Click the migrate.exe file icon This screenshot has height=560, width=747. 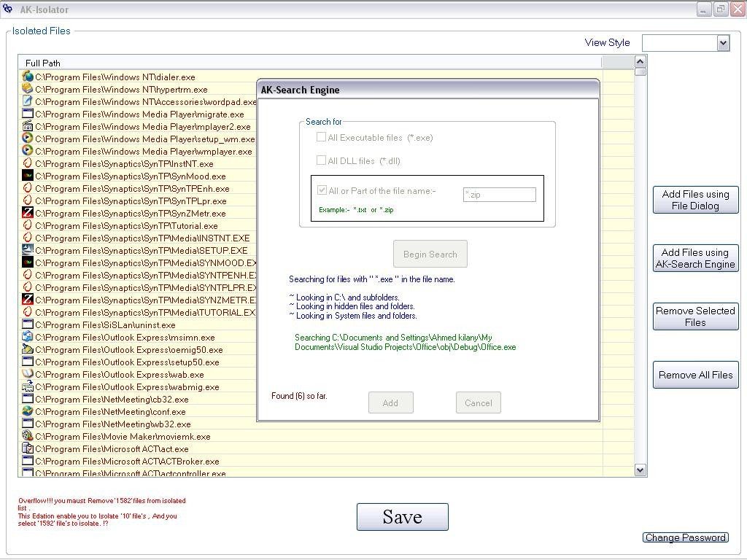pyautogui.click(x=28, y=114)
